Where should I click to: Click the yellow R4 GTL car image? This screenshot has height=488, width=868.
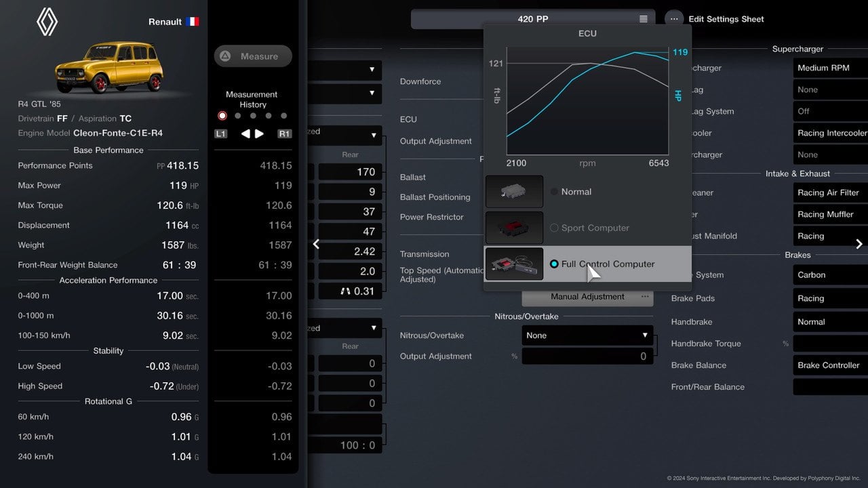click(x=109, y=67)
